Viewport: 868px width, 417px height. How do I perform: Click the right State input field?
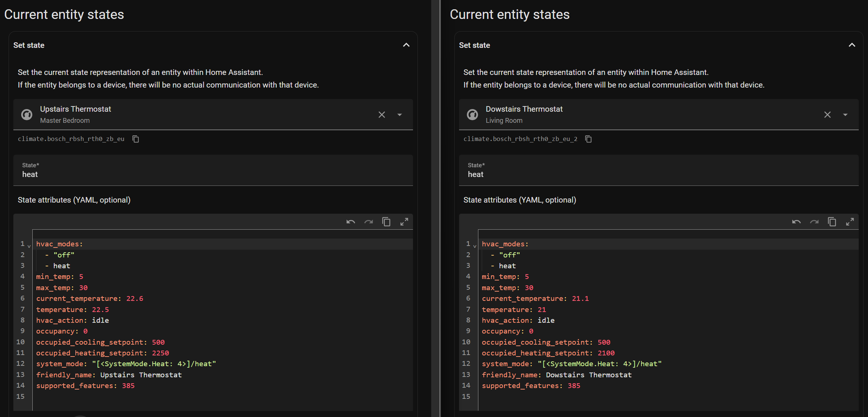coord(659,174)
